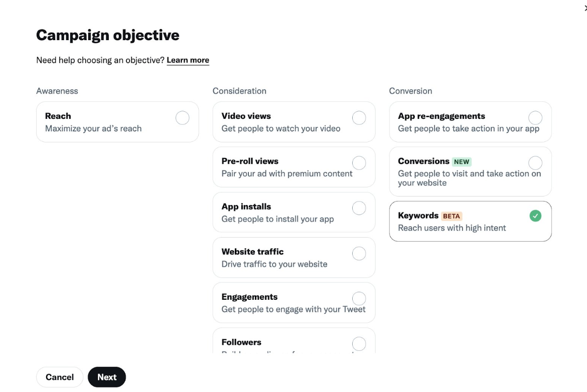This screenshot has height=392, width=587.
Task: Click the NEW badge beside Conversions
Action: tap(462, 162)
